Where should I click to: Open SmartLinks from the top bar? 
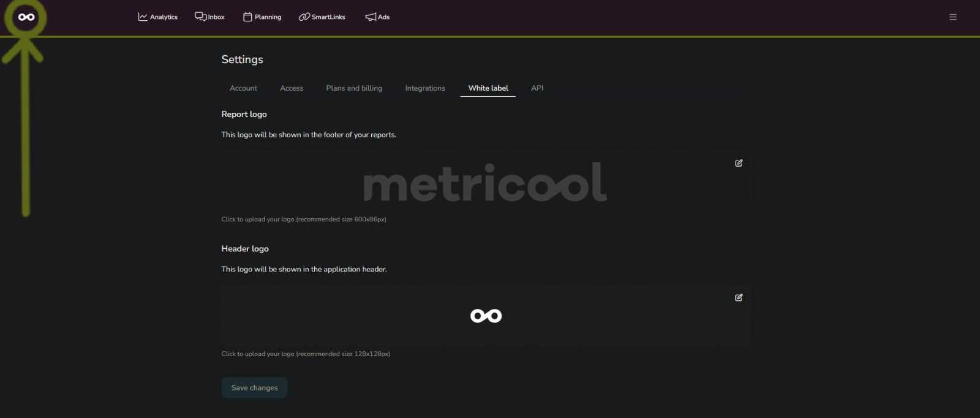pyautogui.click(x=322, y=17)
